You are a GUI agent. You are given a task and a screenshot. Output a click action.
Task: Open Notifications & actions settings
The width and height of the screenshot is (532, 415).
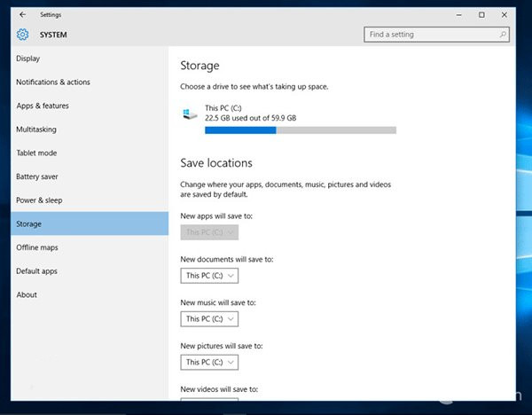(53, 82)
